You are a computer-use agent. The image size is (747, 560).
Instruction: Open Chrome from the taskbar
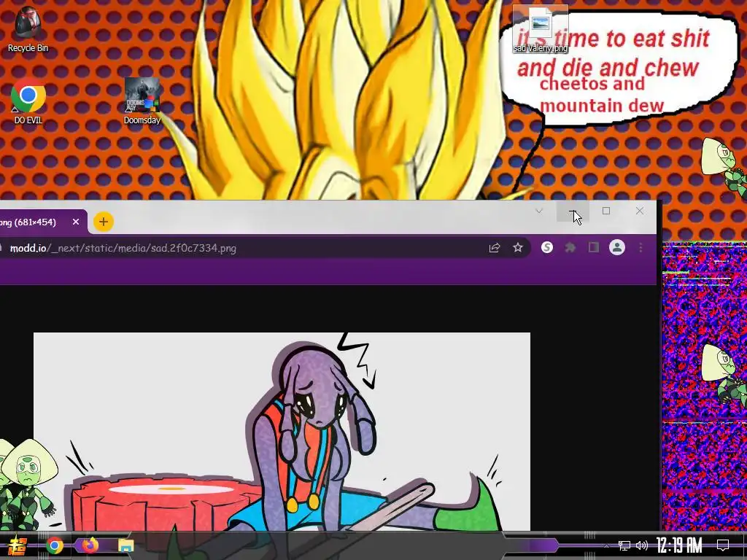coord(55,545)
